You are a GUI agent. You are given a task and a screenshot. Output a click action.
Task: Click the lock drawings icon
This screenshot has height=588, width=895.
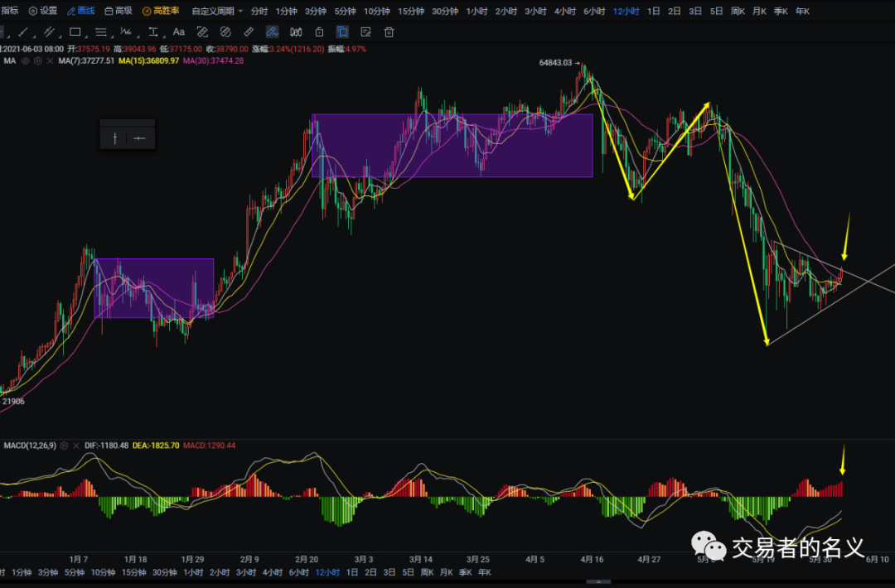coord(319,32)
